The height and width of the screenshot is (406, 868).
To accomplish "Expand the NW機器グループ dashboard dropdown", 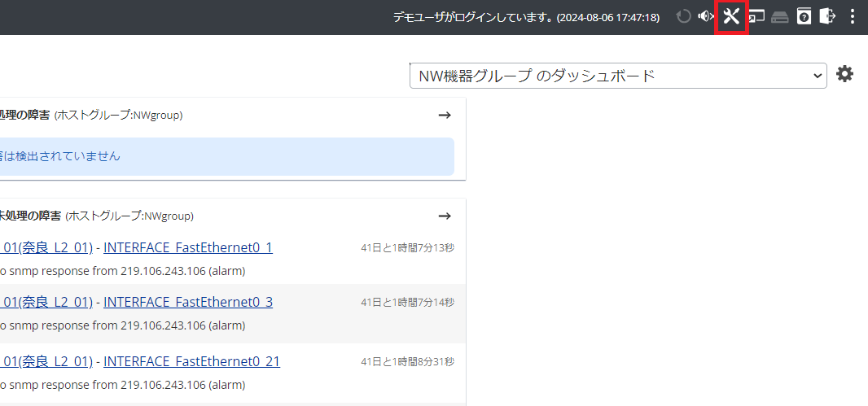I will tap(618, 76).
